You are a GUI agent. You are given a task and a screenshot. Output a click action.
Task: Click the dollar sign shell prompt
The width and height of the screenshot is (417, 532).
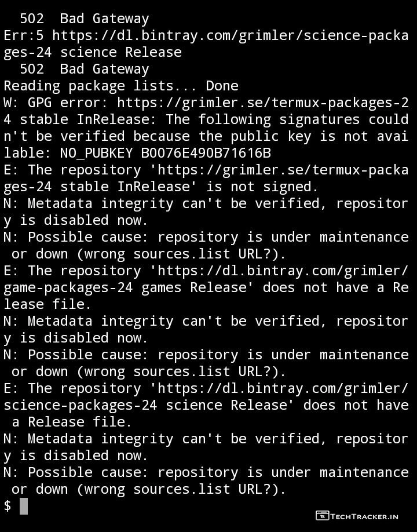point(8,506)
